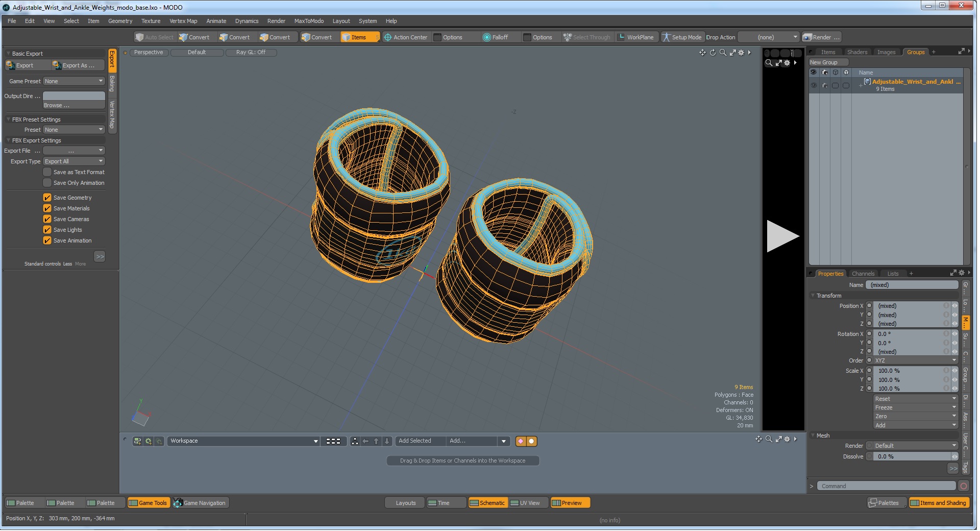
Task: Switch to the Shaders tab
Action: click(x=857, y=52)
